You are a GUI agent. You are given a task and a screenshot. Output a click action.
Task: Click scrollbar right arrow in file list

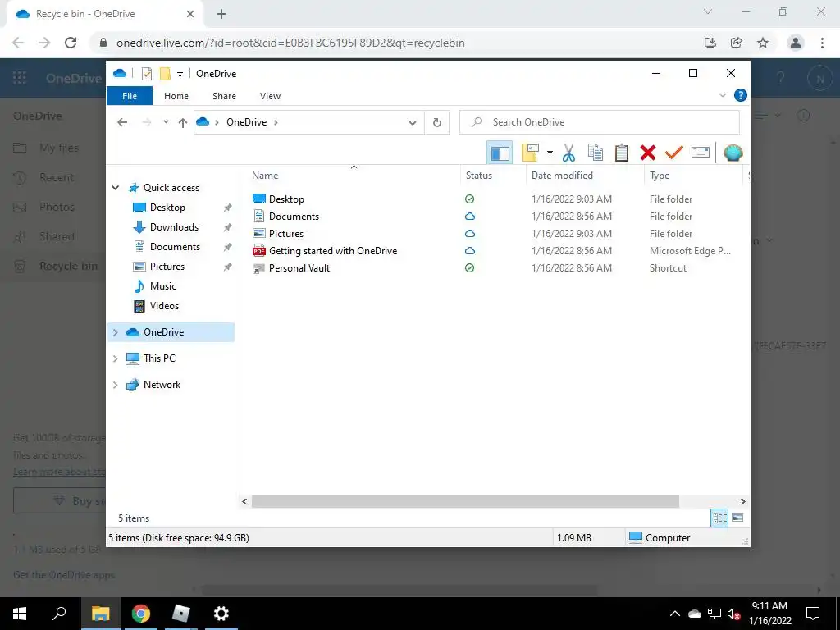742,501
